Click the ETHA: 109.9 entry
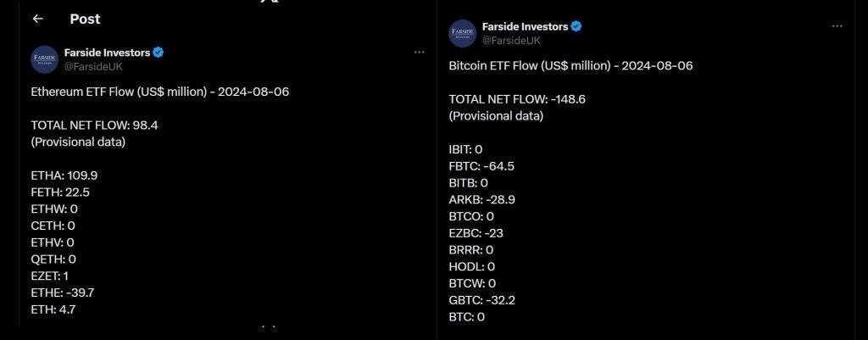 click(x=64, y=176)
